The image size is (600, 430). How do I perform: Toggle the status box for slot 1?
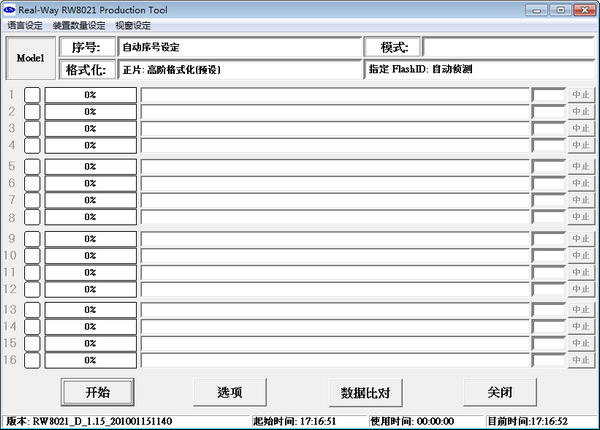click(32, 95)
